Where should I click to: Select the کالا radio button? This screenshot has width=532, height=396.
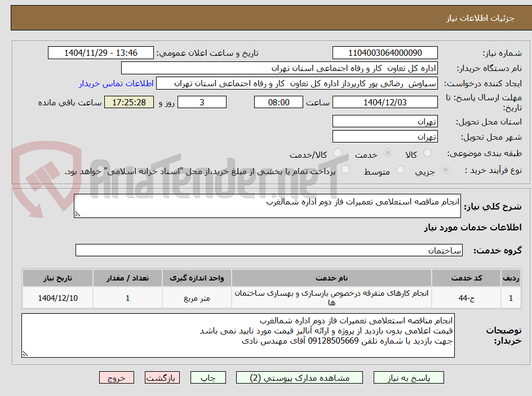point(428,153)
